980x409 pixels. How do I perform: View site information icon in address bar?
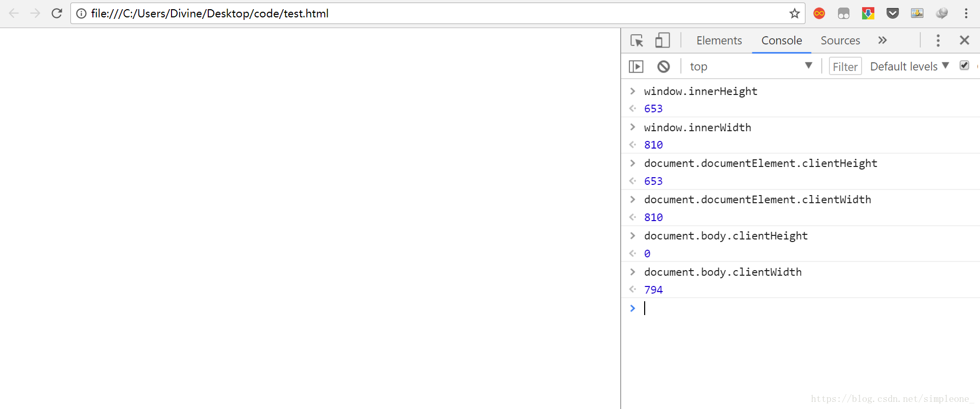(81, 13)
